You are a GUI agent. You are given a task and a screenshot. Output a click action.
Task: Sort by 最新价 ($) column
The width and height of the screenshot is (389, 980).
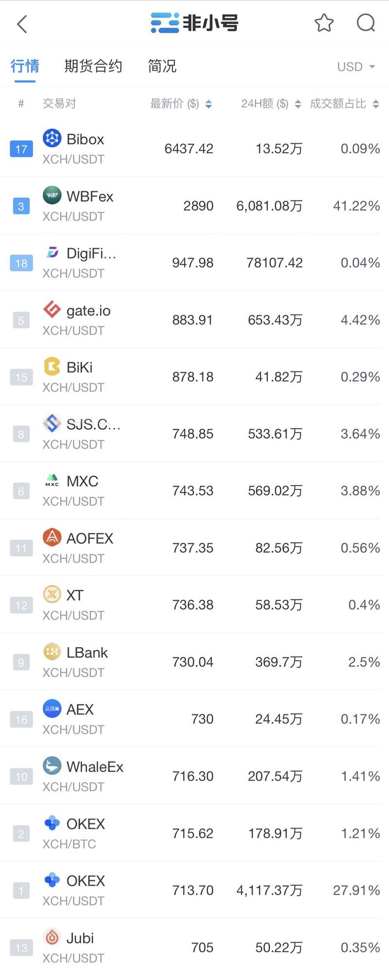(x=181, y=104)
